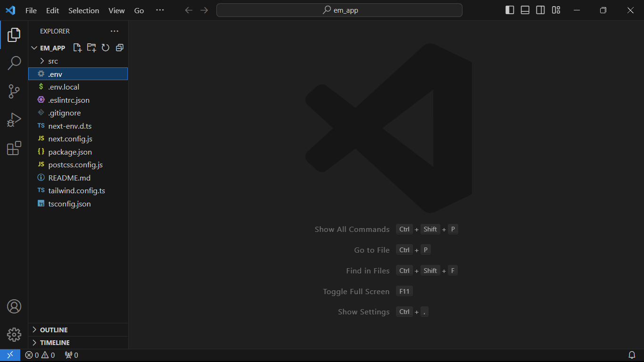644x362 pixels.
Task: Expand the src folder
Action: (x=78, y=61)
